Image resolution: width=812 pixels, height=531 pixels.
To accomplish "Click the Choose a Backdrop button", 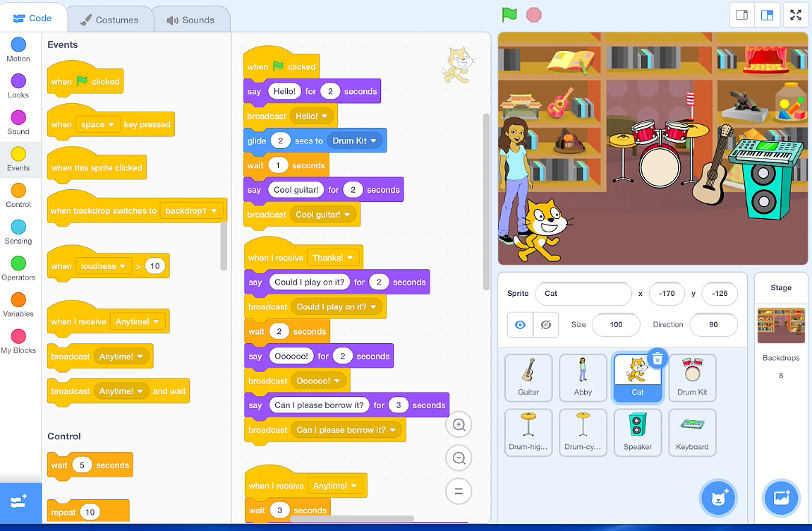I will click(x=781, y=499).
